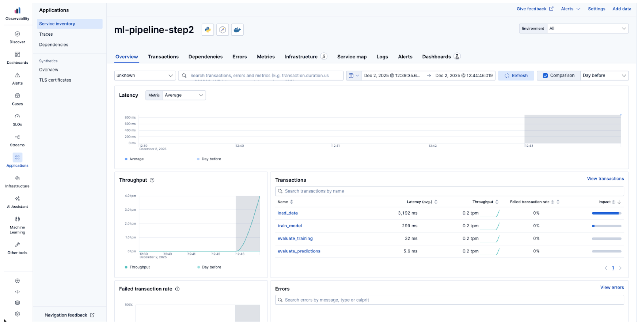644x328 pixels.
Task: Switch to the Logs tab
Action: coord(382,57)
